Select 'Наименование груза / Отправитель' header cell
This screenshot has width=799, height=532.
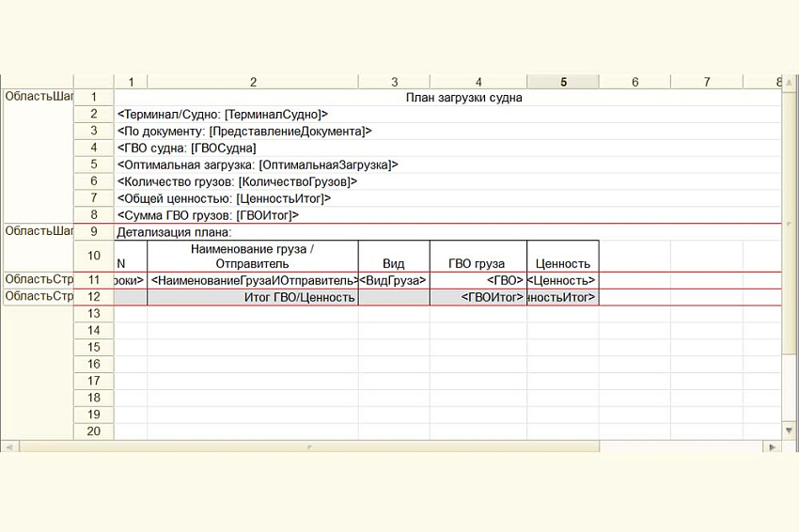coord(252,256)
